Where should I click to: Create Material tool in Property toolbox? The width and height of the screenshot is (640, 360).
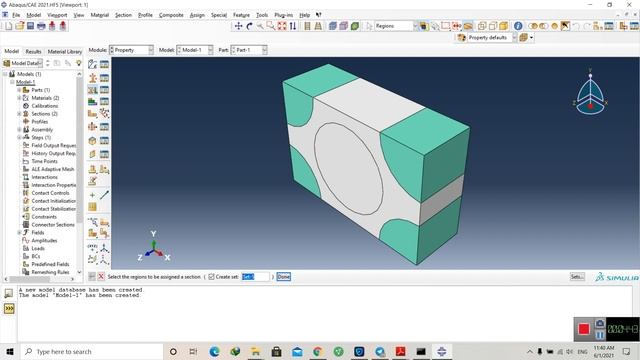coord(93,64)
